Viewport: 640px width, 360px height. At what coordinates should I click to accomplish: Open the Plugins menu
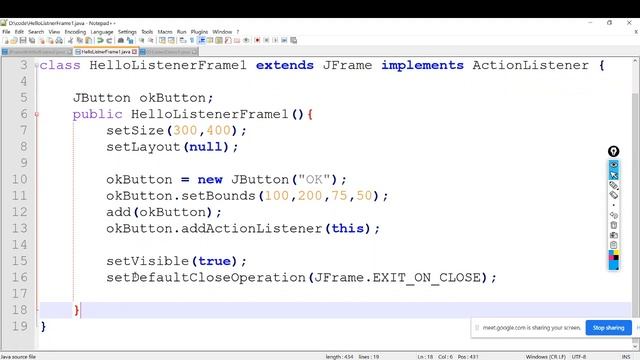(199, 32)
